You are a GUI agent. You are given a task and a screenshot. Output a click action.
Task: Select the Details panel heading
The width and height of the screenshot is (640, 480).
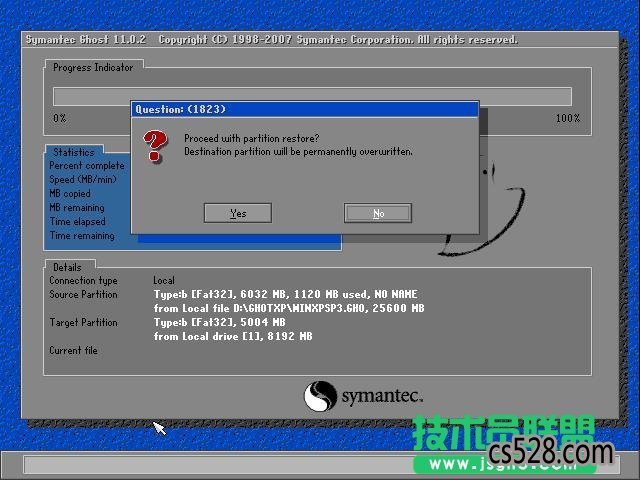click(67, 267)
